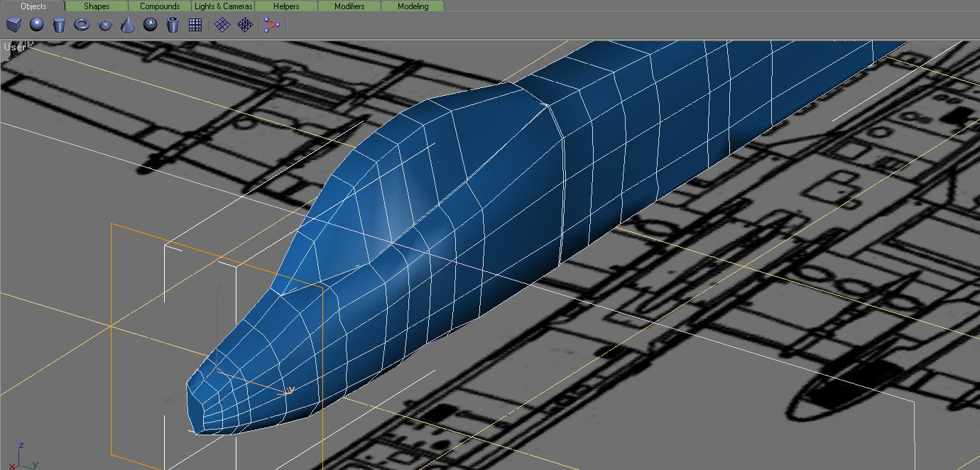Switch to the Objects tab
This screenshot has width=980, height=470.
(33, 6)
